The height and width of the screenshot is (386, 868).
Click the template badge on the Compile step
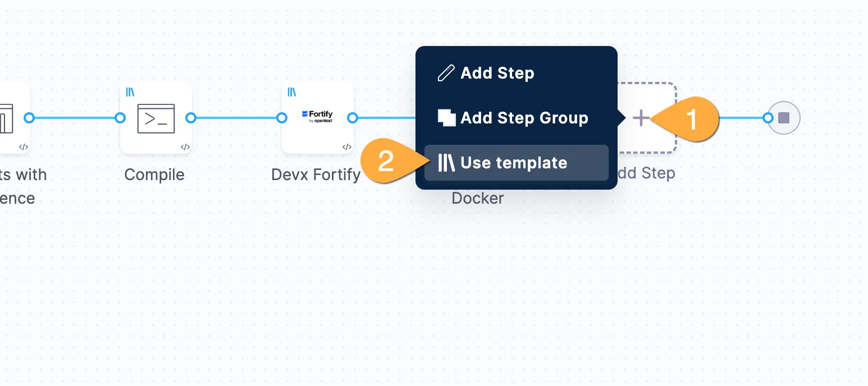click(130, 92)
